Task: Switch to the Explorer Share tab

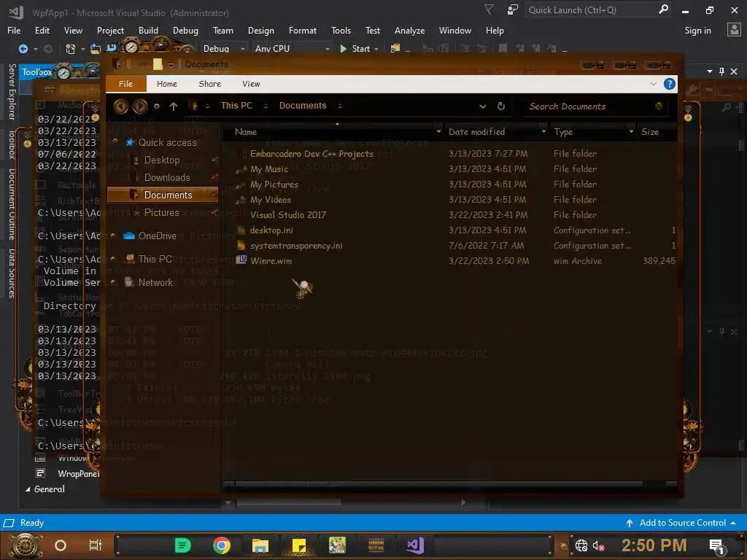Action: [x=209, y=84]
